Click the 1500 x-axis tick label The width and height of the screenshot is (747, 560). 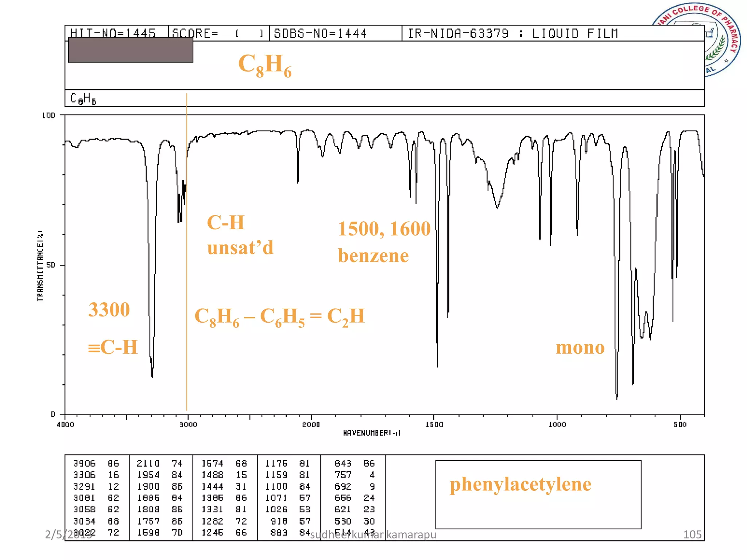click(x=434, y=424)
